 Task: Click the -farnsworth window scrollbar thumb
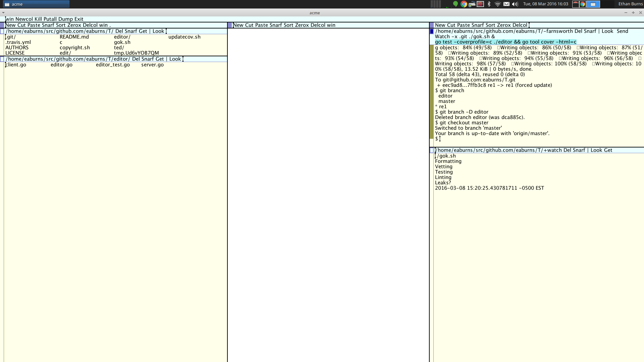(432, 92)
